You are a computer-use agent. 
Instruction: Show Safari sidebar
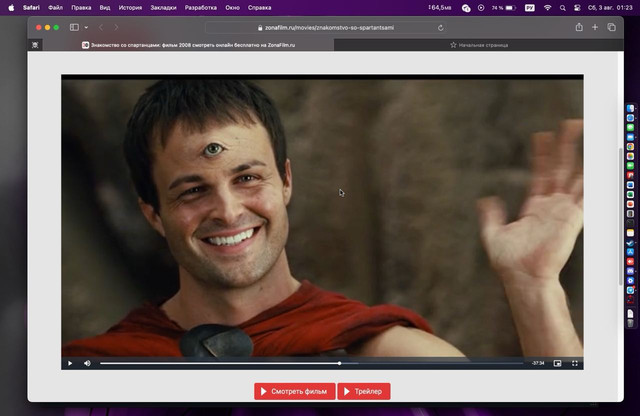(75, 27)
